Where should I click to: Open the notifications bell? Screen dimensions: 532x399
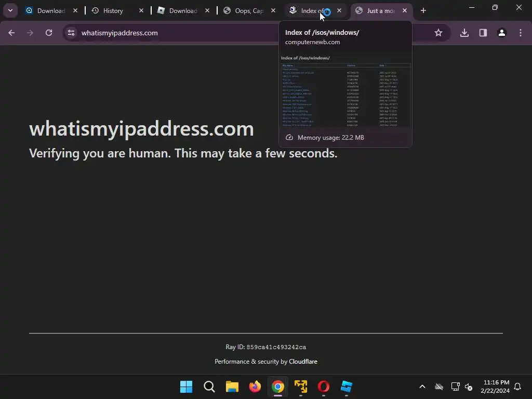coord(517,387)
